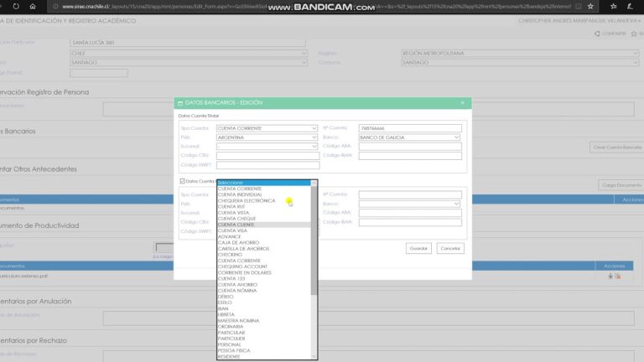Select CHECKING account type
The height and width of the screenshot is (362, 644).
[x=263, y=255]
